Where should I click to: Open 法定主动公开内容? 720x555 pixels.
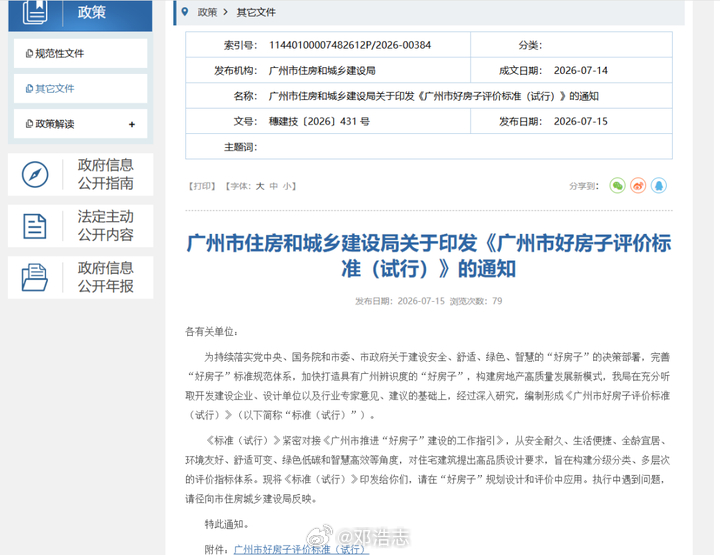[x=80, y=226]
